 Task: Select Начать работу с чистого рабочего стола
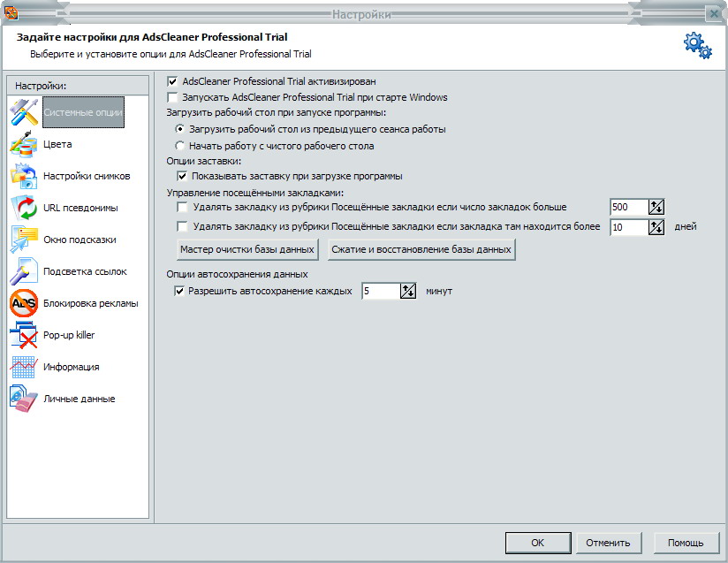(179, 146)
